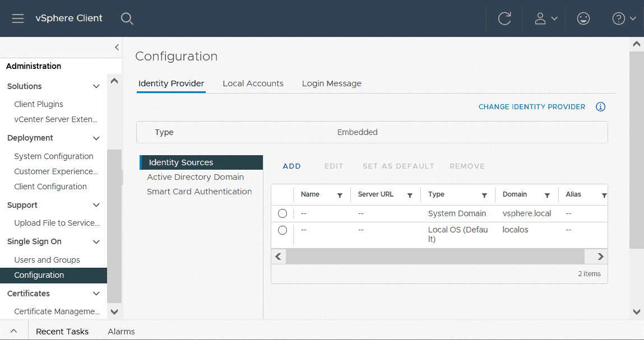The height and width of the screenshot is (340, 644).
Task: Collapse the Single Sign On section
Action: coord(96,242)
